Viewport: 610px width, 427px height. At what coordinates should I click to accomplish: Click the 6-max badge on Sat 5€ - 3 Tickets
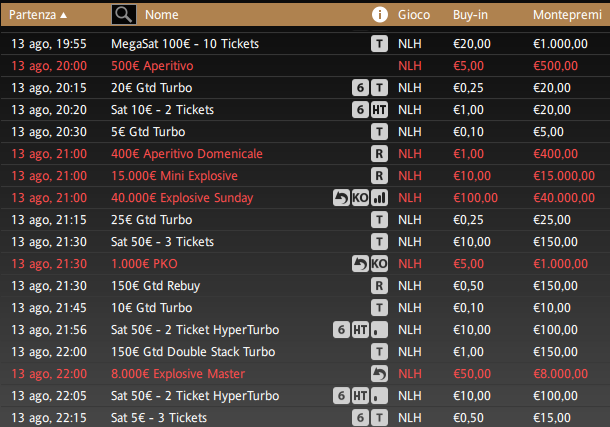(361, 417)
